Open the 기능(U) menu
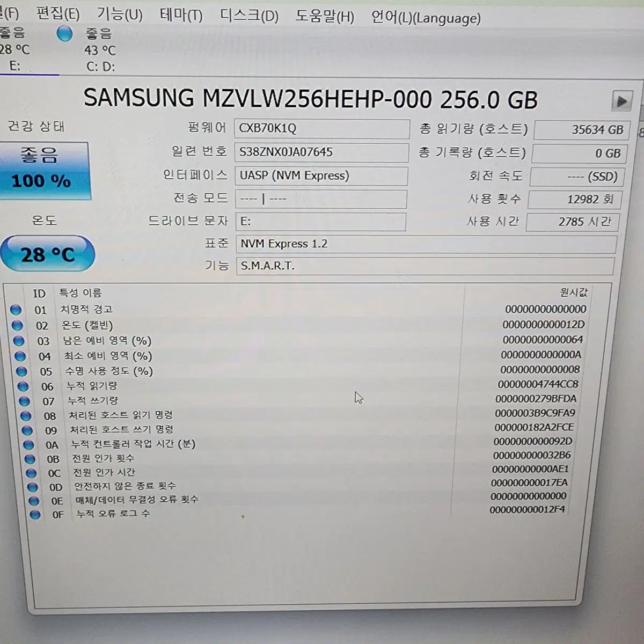This screenshot has height=644, width=644. point(120,14)
